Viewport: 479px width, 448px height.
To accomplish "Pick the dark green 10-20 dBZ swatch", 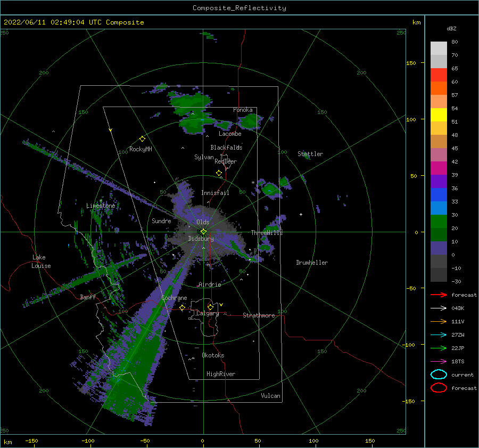I will click(x=439, y=234).
